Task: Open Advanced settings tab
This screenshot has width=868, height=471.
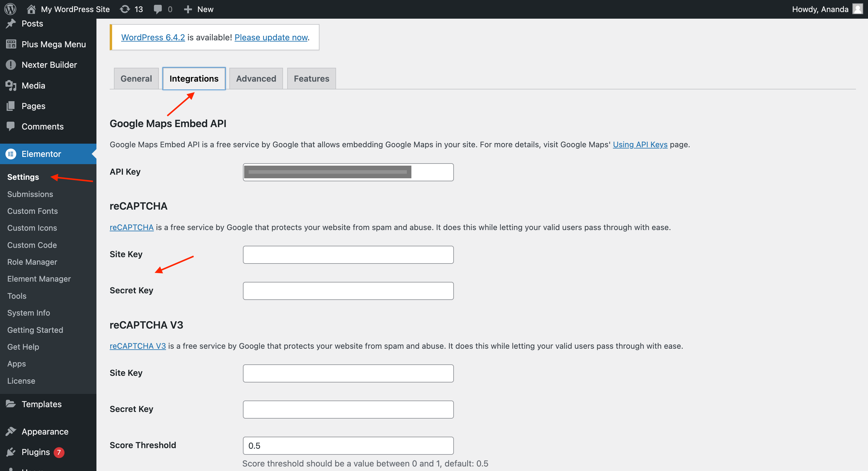Action: [256, 78]
